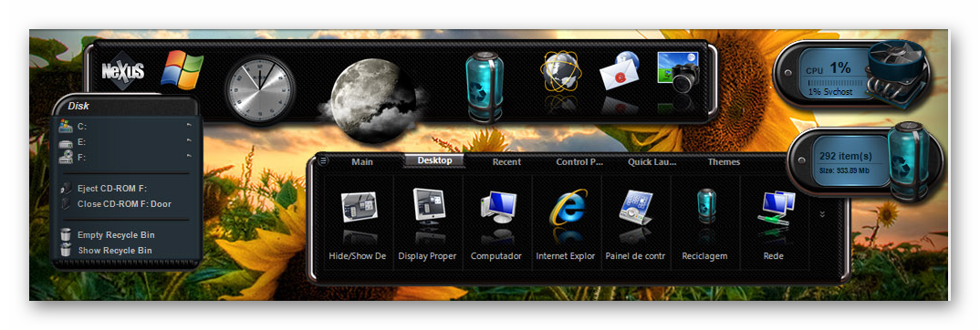The image size is (980, 330).
Task: Expand more items with double chevron
Action: pyautogui.click(x=822, y=214)
